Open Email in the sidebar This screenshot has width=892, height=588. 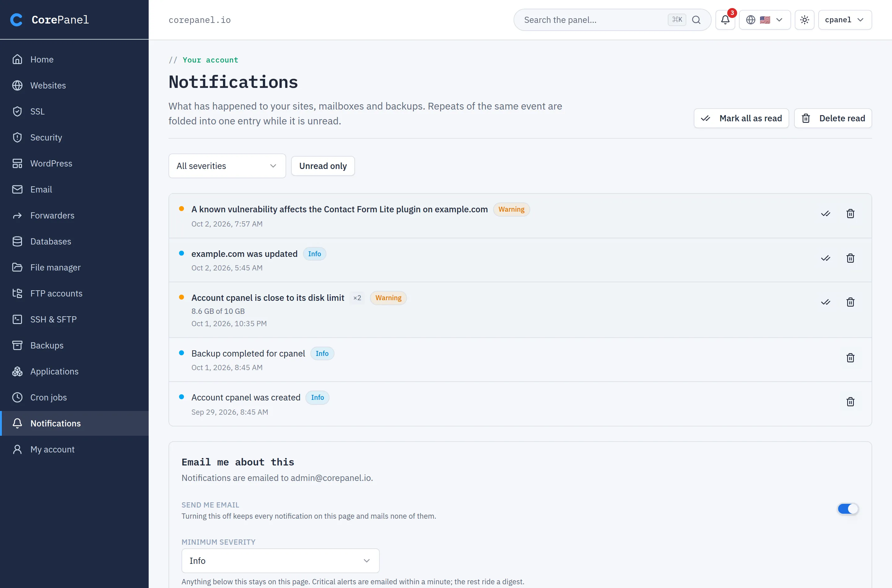click(74, 189)
